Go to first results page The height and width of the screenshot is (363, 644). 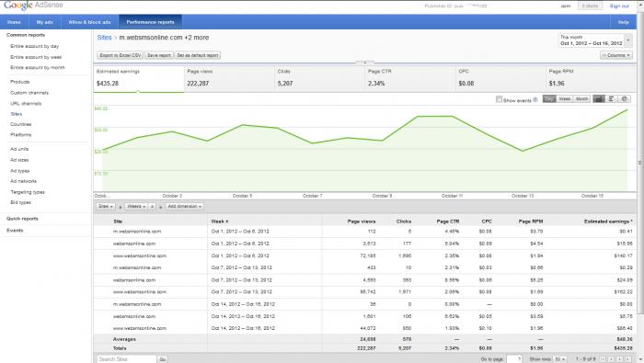(603, 359)
